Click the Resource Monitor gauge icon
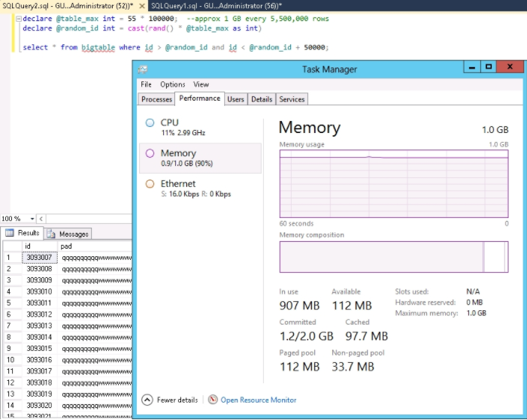This screenshot has width=527, height=420. (x=214, y=400)
